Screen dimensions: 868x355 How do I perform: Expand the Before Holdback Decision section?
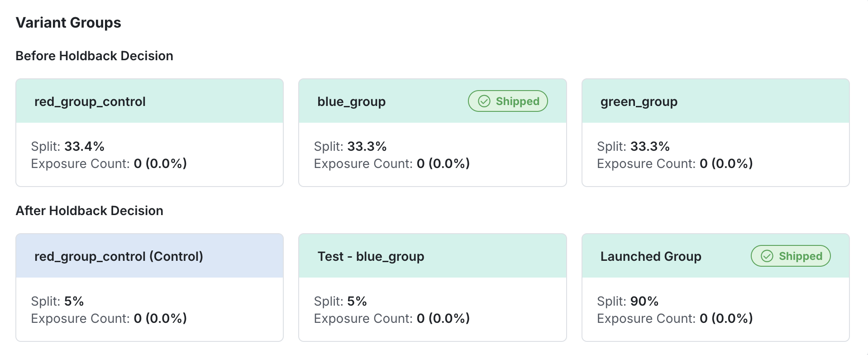(94, 55)
